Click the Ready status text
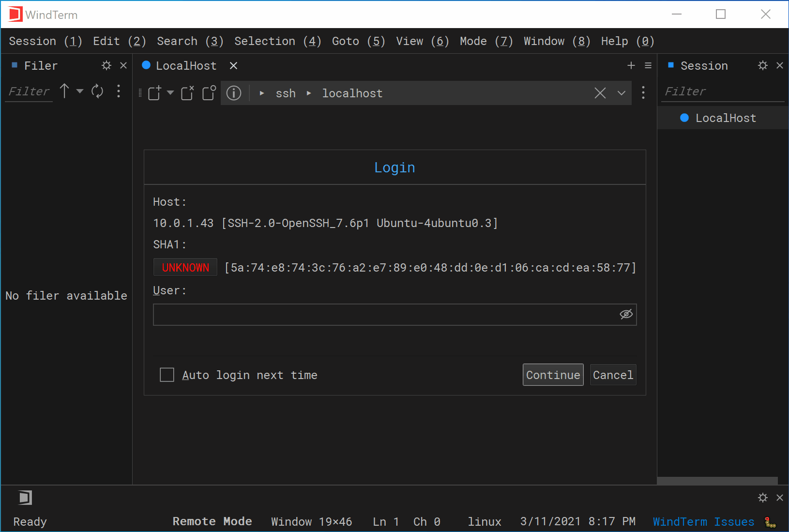The image size is (789, 532). pyautogui.click(x=30, y=522)
